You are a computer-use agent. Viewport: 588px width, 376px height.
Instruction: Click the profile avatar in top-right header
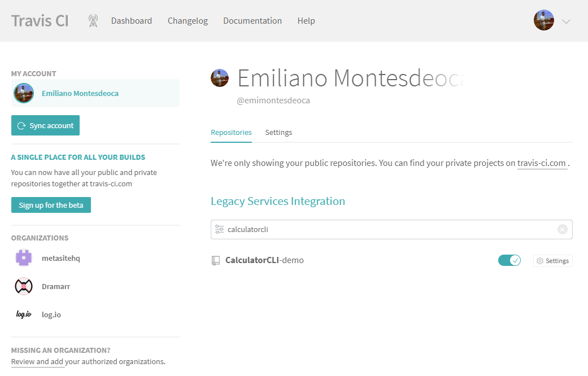(543, 20)
